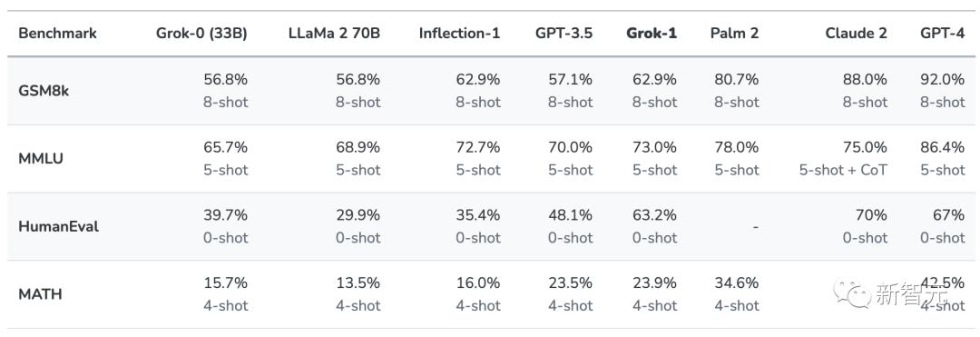
Task: Click the dash in Palm 2 HumanEval cell
Action: coord(756,227)
